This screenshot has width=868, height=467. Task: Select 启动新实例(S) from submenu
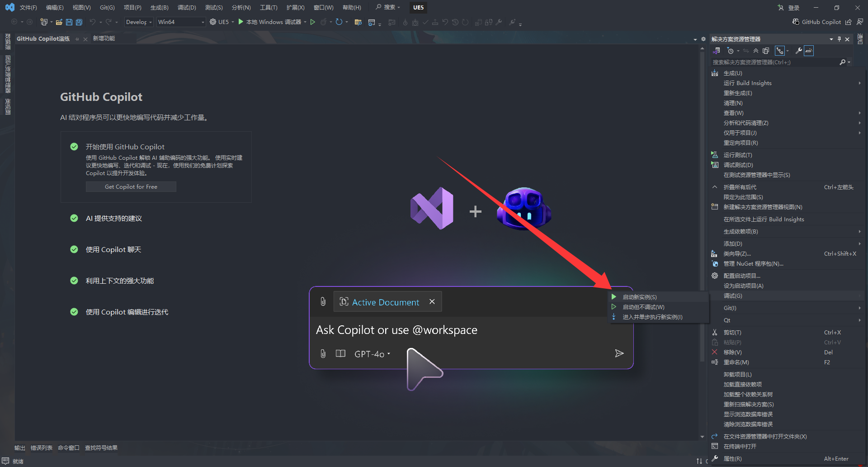pos(659,297)
